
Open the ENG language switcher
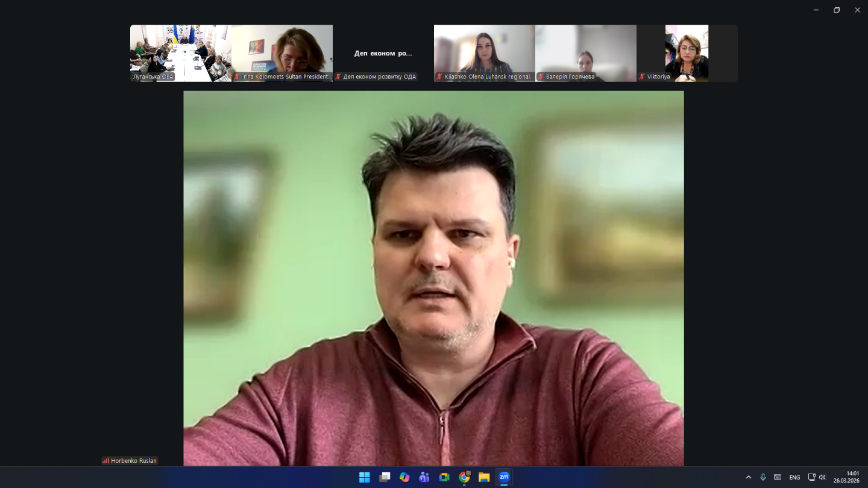(x=794, y=477)
